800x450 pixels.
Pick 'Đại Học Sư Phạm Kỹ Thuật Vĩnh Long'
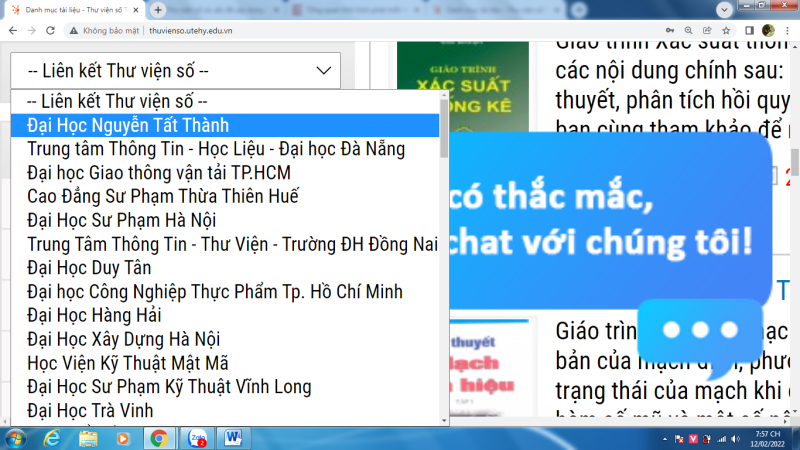point(225,387)
